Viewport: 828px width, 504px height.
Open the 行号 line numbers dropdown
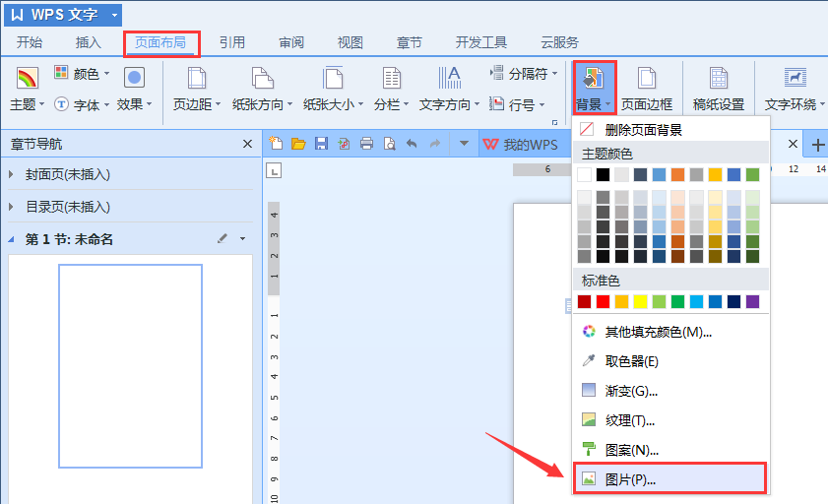click(x=517, y=104)
